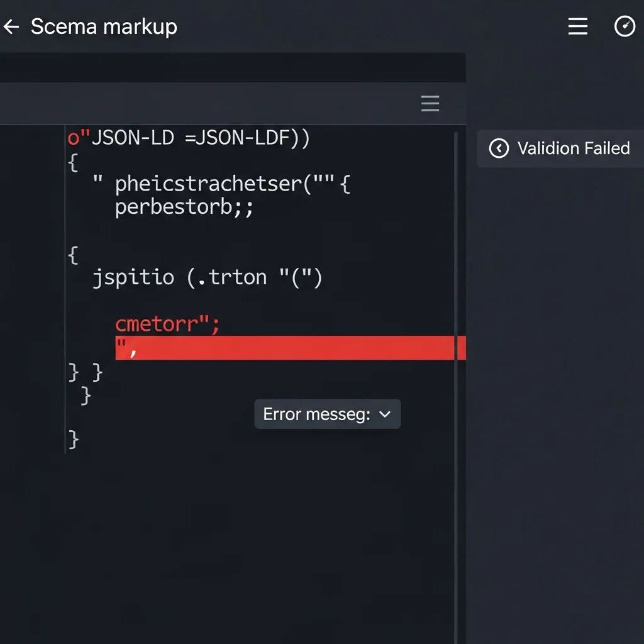Select the red 'o' token at code start

pos(71,138)
